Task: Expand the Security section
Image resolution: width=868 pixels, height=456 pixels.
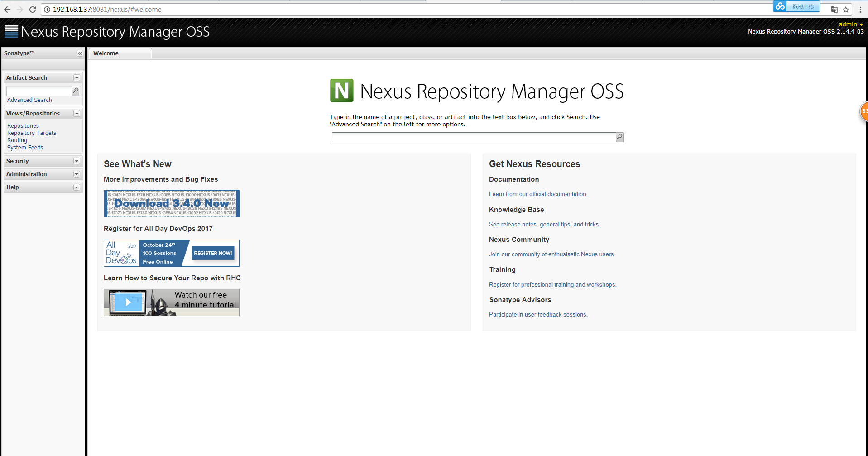Action: click(x=77, y=161)
